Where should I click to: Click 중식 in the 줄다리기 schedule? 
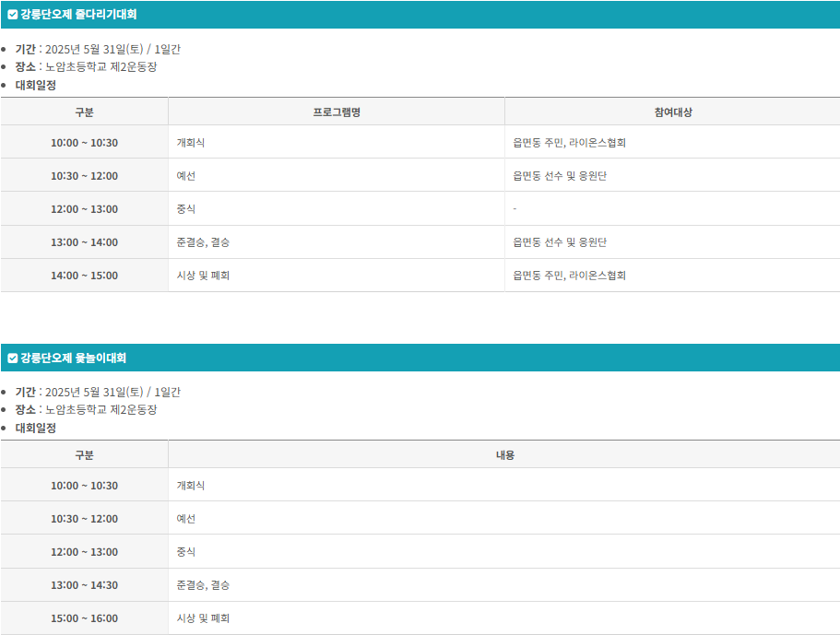click(x=186, y=209)
